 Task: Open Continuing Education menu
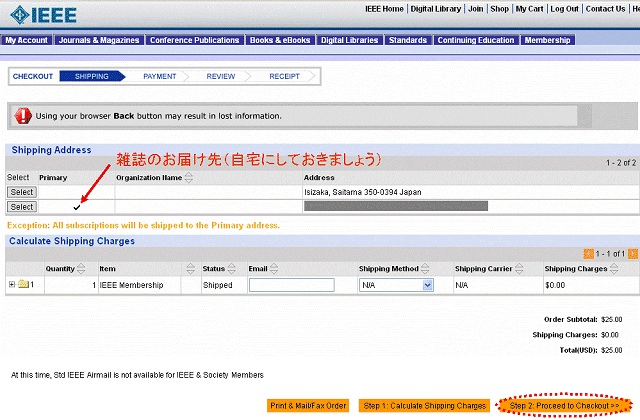(476, 40)
